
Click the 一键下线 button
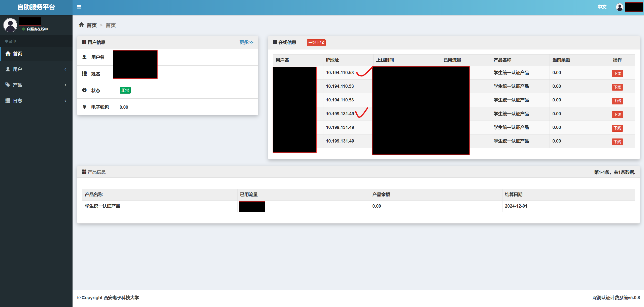click(x=316, y=43)
